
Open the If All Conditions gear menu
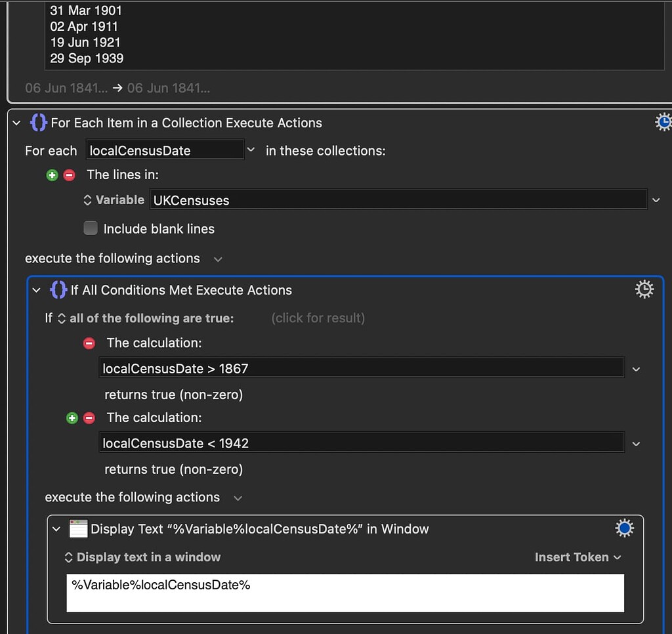pyautogui.click(x=644, y=289)
